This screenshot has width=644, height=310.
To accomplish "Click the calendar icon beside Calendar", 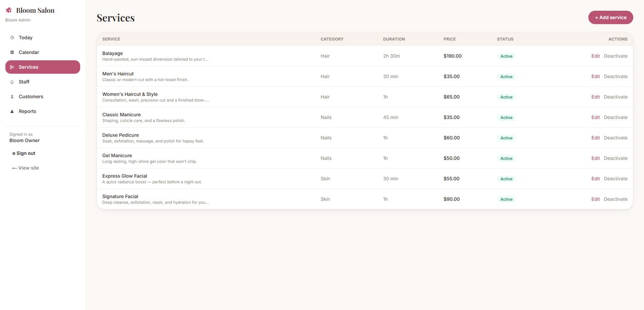I will tap(12, 52).
